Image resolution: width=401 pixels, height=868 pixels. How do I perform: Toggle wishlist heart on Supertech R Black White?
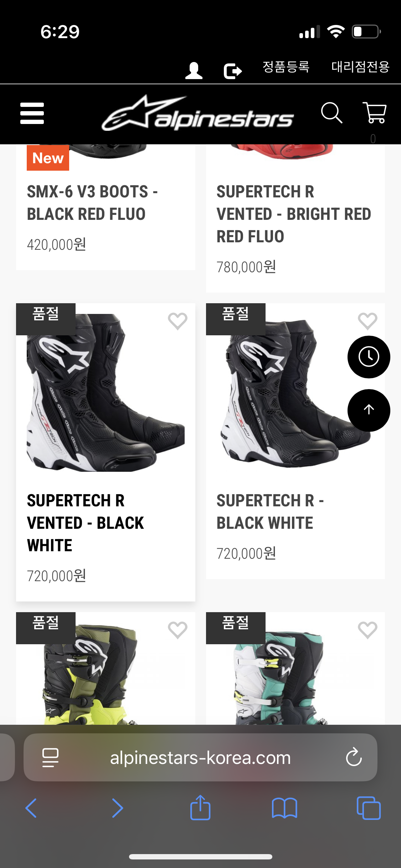pyautogui.click(x=367, y=321)
